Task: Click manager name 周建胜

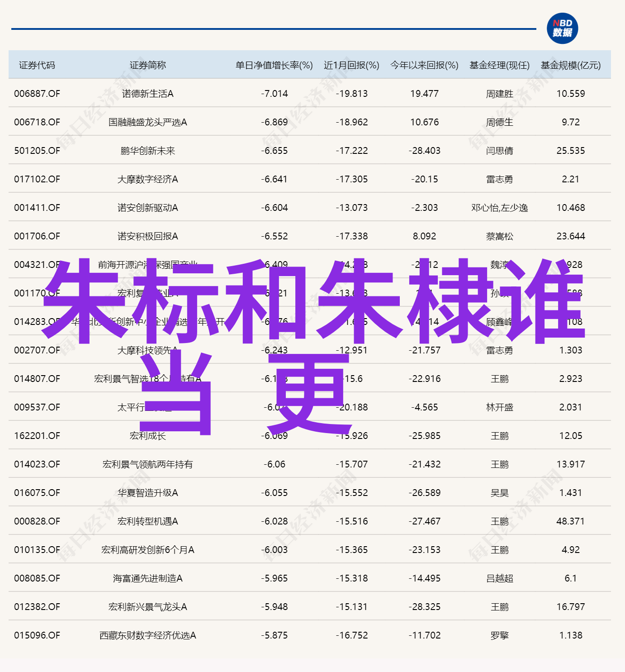Action: [500, 94]
